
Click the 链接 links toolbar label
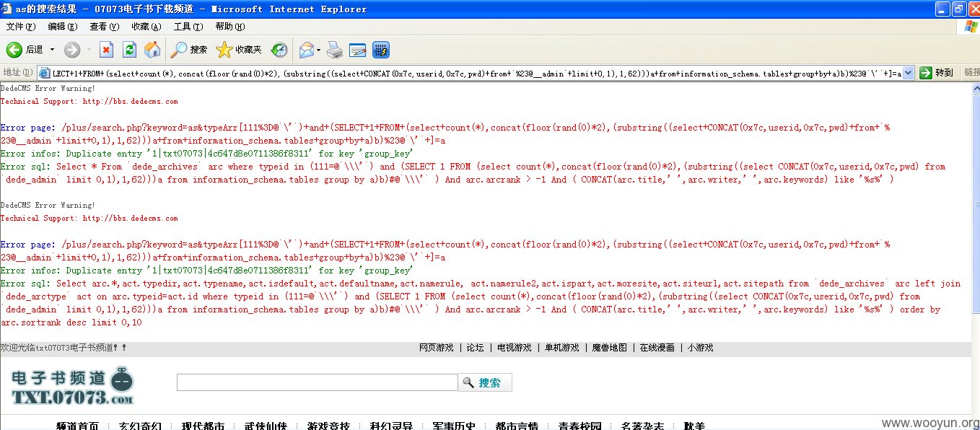point(971,73)
